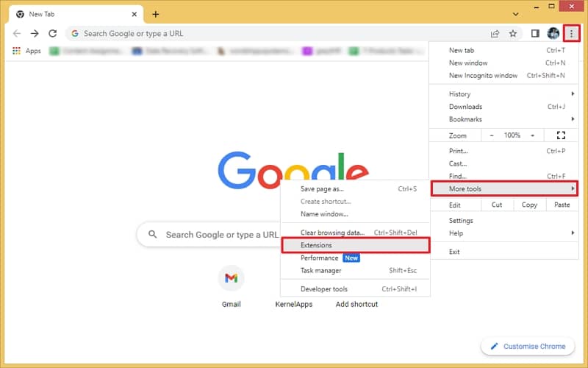The width and height of the screenshot is (588, 368).
Task: Choose Find... from the menu
Action: [x=504, y=176]
